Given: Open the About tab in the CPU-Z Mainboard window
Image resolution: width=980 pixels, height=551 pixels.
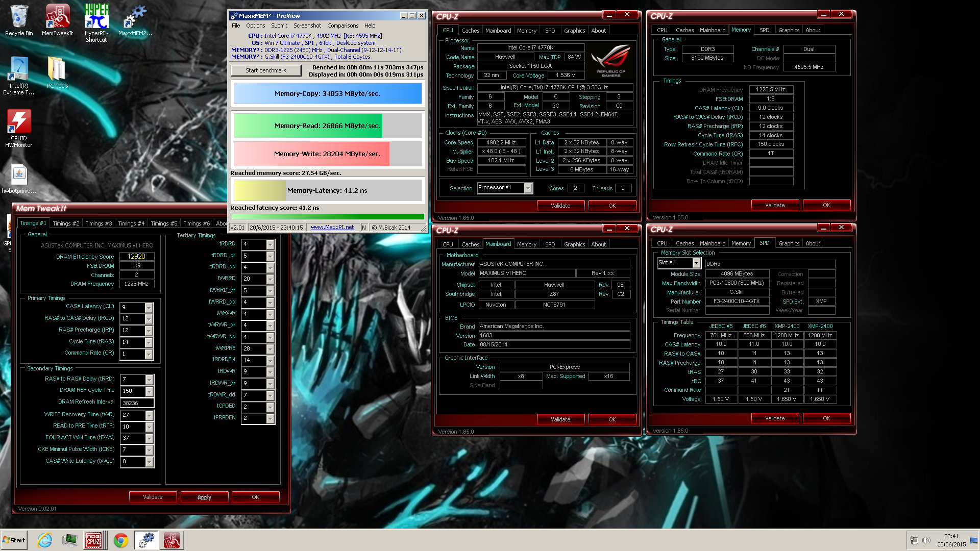Looking at the screenshot, I should click(x=598, y=244).
